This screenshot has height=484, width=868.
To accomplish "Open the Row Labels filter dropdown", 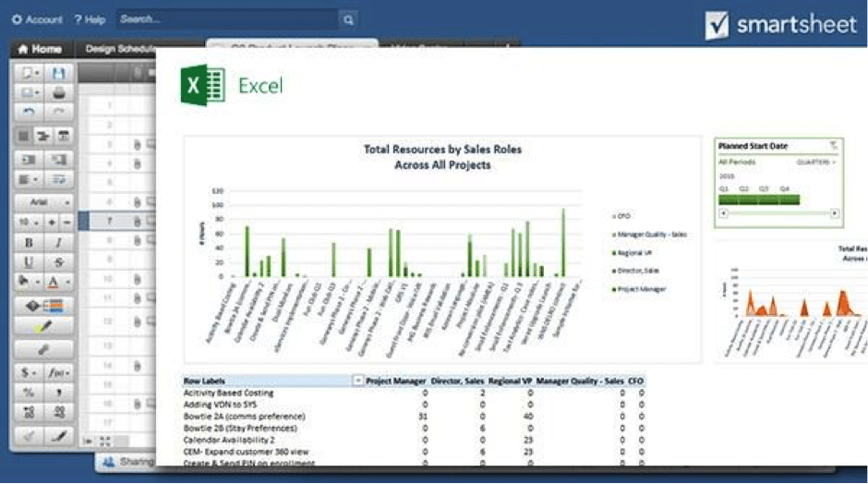I will [357, 381].
